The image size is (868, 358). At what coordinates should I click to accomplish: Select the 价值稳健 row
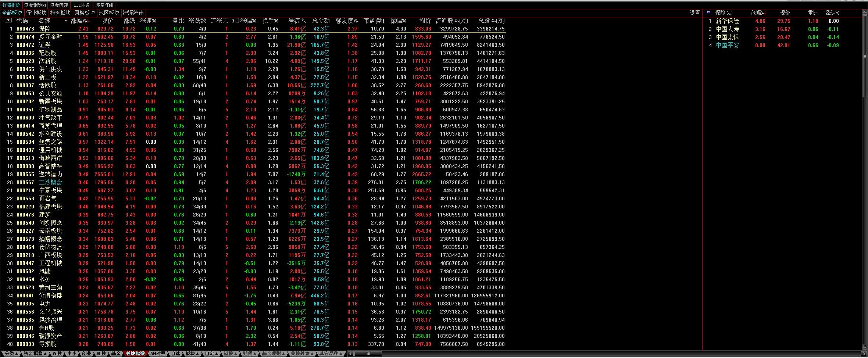click(253, 296)
